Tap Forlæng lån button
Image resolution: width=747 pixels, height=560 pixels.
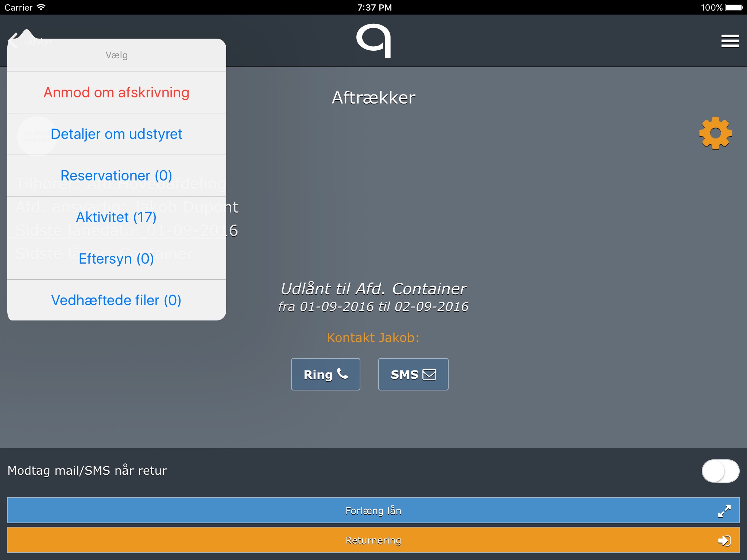coord(373,510)
